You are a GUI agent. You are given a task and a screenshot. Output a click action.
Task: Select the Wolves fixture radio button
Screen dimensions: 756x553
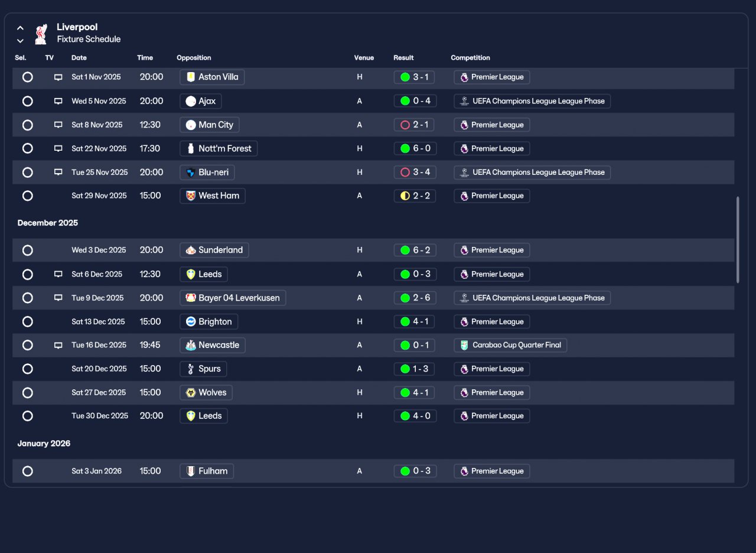coord(27,392)
